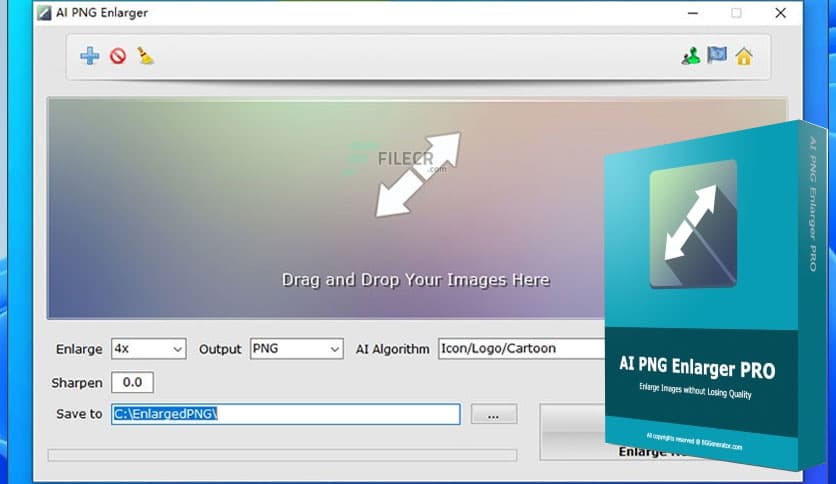Click the blue flag language icon
This screenshot has height=484, width=836.
(717, 56)
